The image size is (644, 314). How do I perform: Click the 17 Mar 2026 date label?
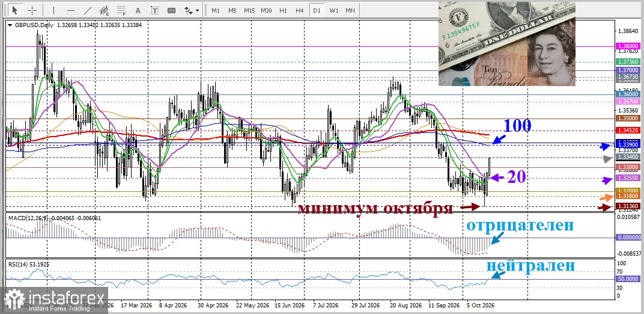(x=136, y=306)
